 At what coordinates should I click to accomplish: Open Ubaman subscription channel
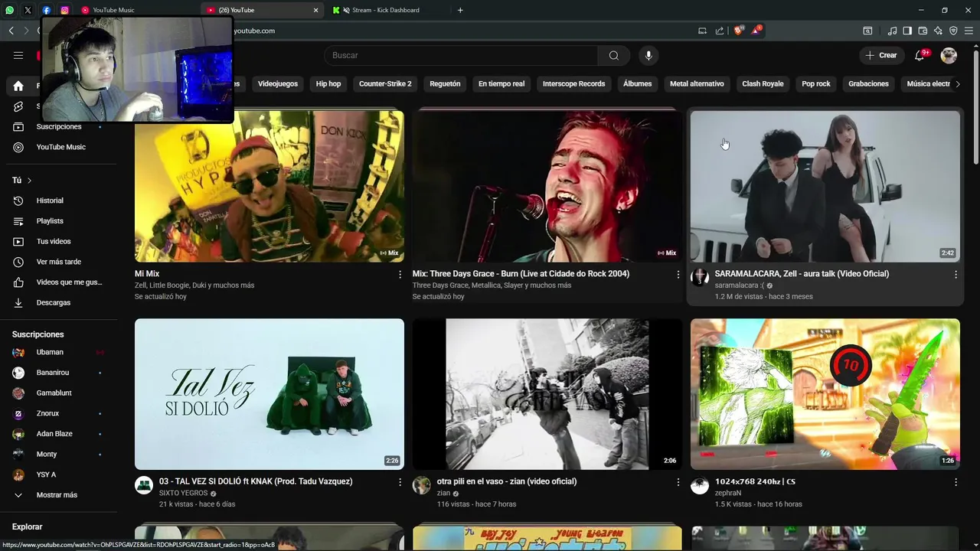(x=60, y=352)
